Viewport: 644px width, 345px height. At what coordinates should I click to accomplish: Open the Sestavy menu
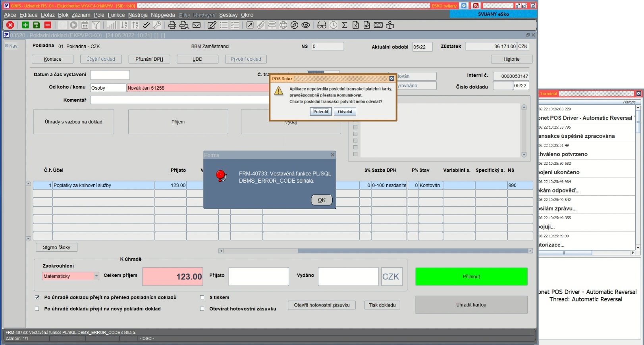[228, 15]
